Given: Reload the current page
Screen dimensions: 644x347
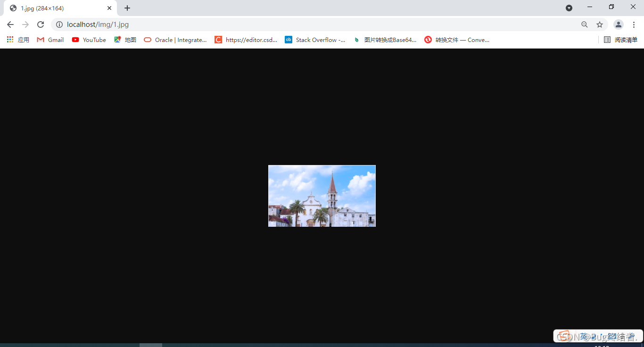Looking at the screenshot, I should click(41, 25).
